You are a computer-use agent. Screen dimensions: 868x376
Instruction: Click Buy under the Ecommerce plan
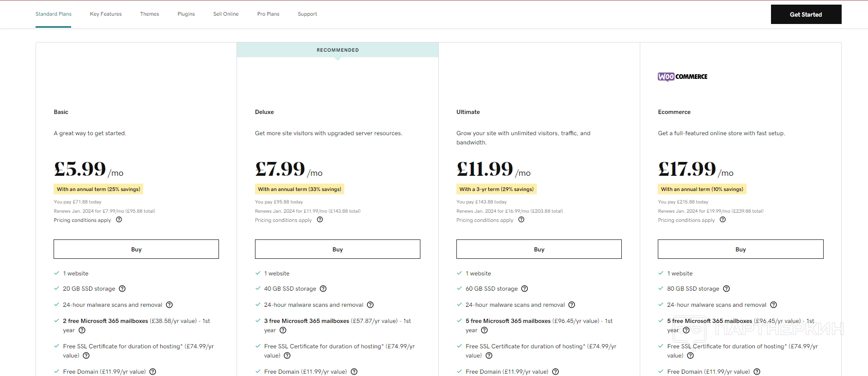click(x=740, y=249)
